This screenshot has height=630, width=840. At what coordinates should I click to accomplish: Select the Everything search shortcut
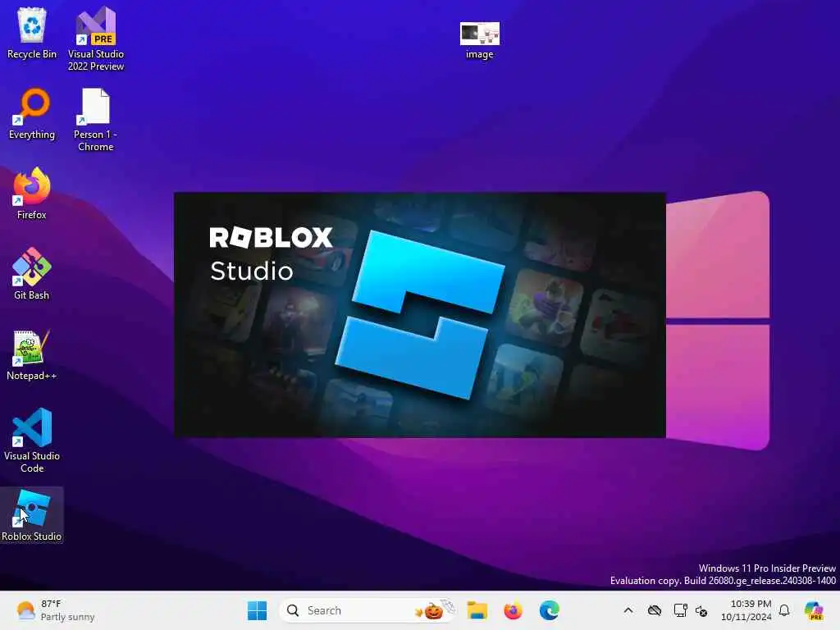point(32,113)
